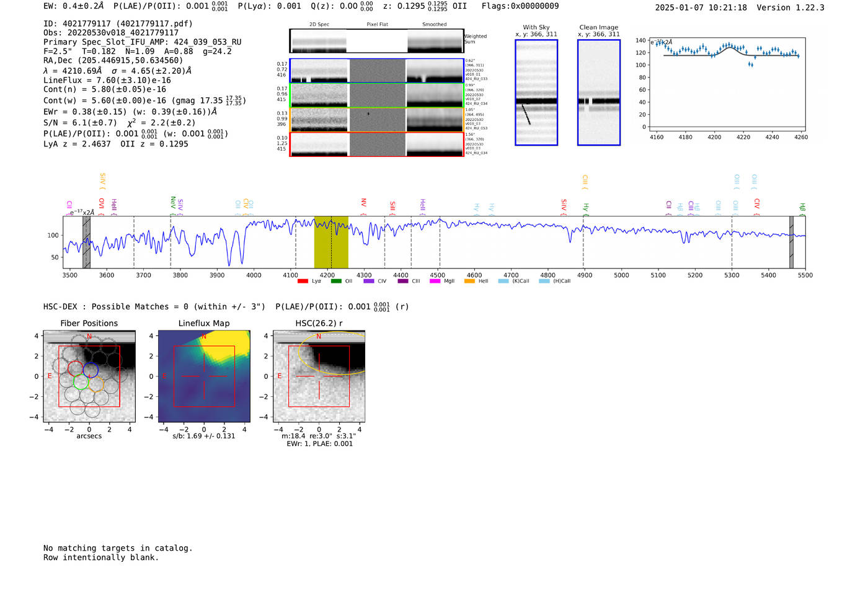Select the 424_RU_033 fiber label
The height and width of the screenshot is (591, 868).
click(x=476, y=79)
